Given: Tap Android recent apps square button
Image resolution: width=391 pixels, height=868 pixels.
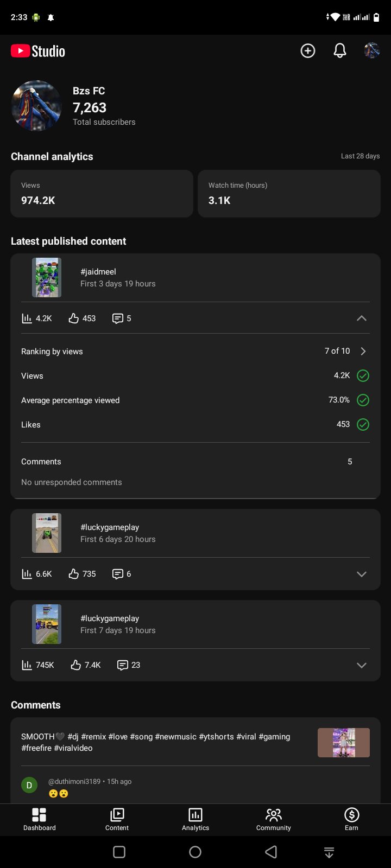Looking at the screenshot, I should [x=119, y=852].
